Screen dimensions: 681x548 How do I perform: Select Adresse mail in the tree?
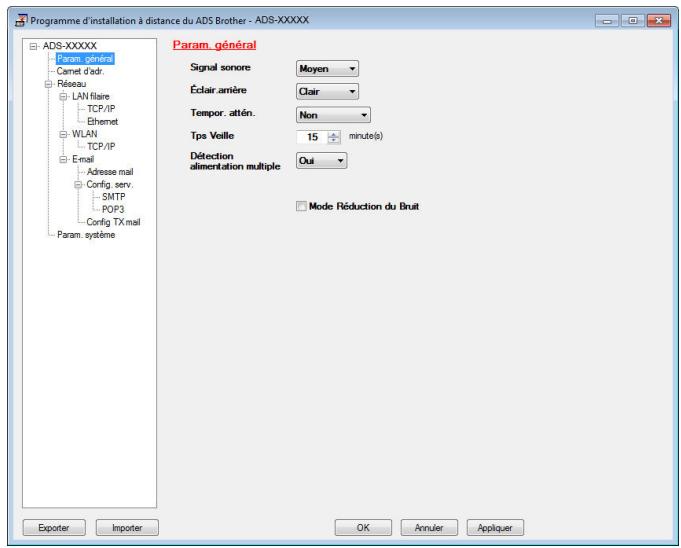pyautogui.click(x=110, y=172)
